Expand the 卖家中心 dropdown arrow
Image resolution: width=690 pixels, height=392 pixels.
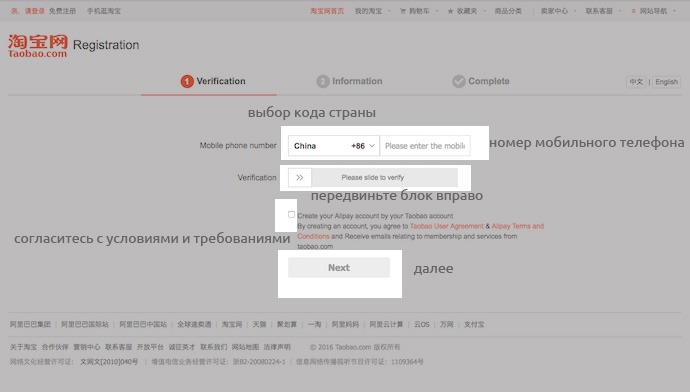tap(575, 11)
